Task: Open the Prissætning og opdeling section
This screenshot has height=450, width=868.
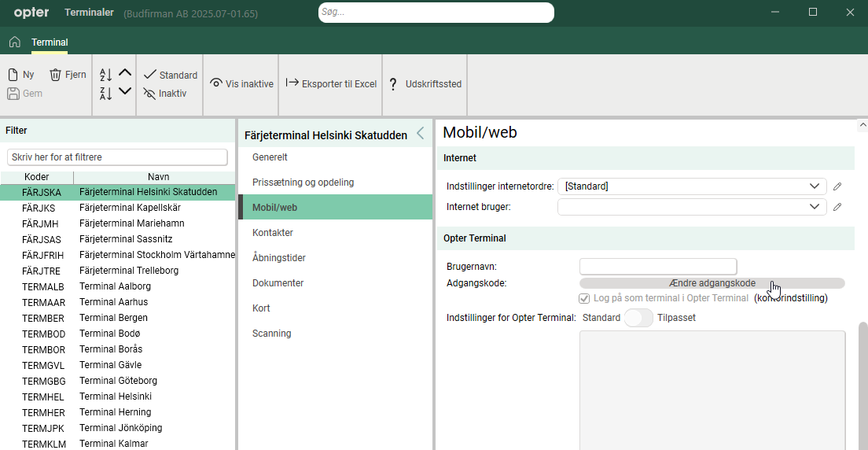Action: pos(303,183)
